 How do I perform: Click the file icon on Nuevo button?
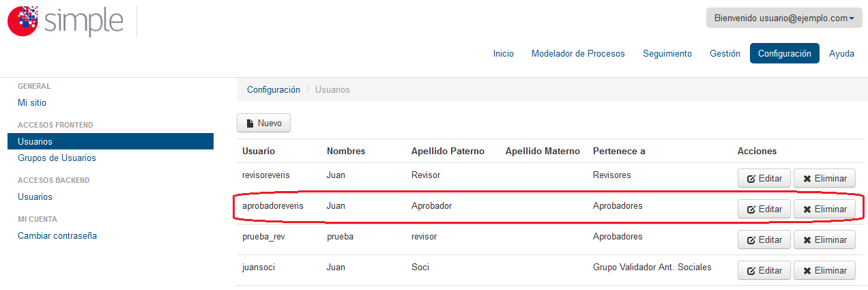250,124
